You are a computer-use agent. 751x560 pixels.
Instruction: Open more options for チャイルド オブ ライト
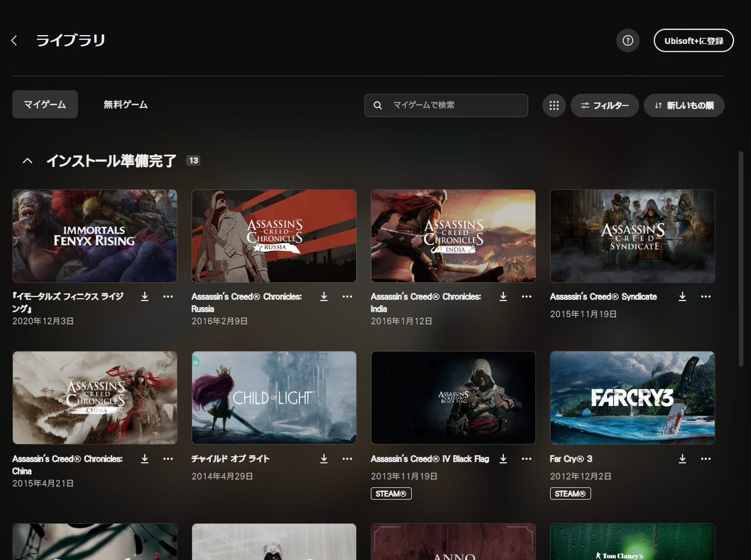[347, 459]
